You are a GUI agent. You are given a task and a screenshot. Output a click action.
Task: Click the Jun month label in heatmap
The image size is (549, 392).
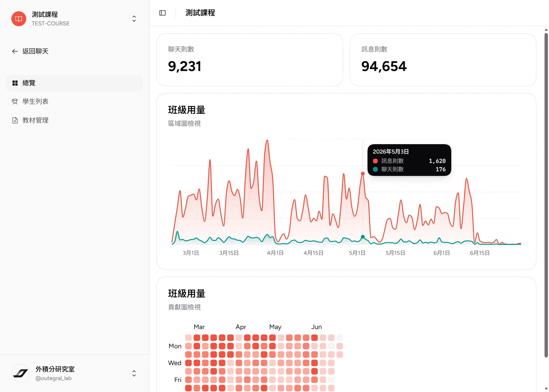316,327
